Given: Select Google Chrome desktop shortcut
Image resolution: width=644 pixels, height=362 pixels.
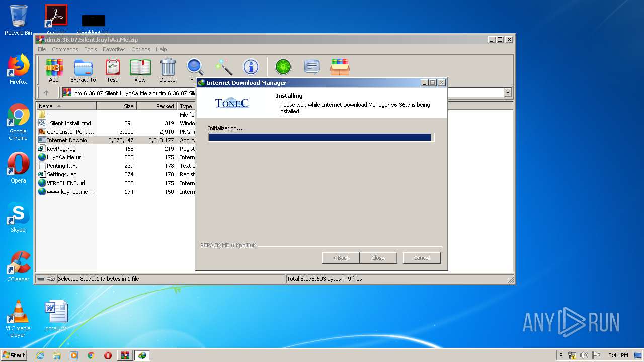Looking at the screenshot, I should pos(18,122).
